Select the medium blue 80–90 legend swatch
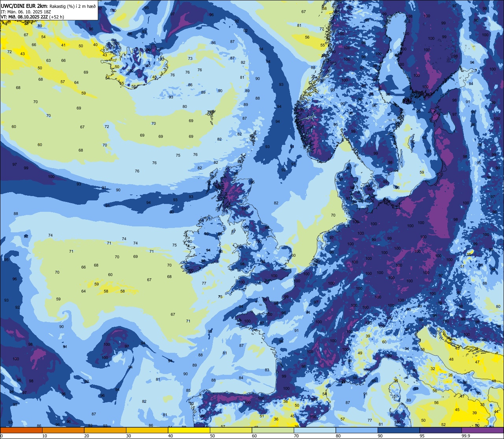 (357, 430)
